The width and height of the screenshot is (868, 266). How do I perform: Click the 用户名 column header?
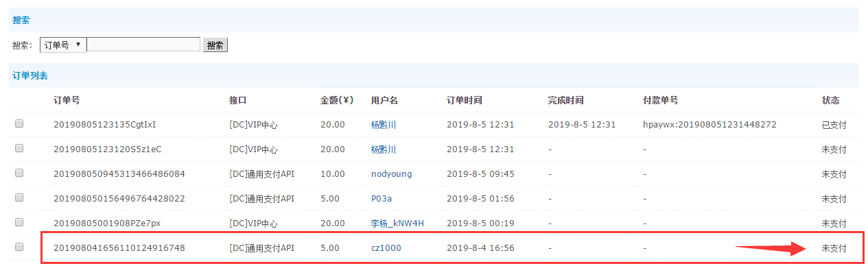coord(384,100)
